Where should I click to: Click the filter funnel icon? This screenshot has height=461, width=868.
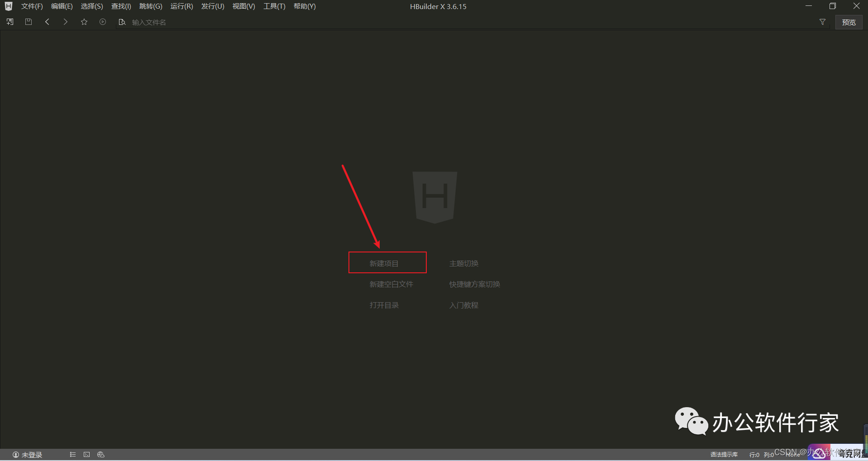822,22
